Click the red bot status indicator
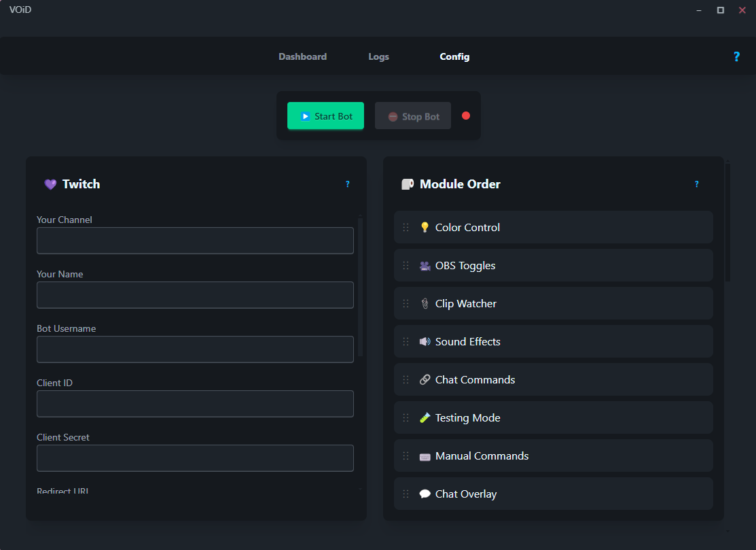 466,116
